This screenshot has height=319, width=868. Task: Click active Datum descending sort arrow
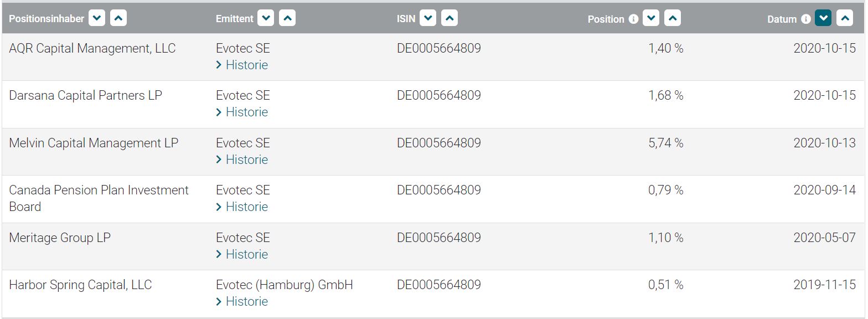click(823, 18)
